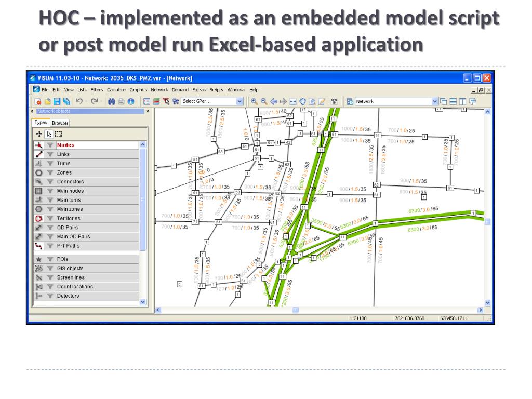Click the Open file folder icon

[x=47, y=101]
